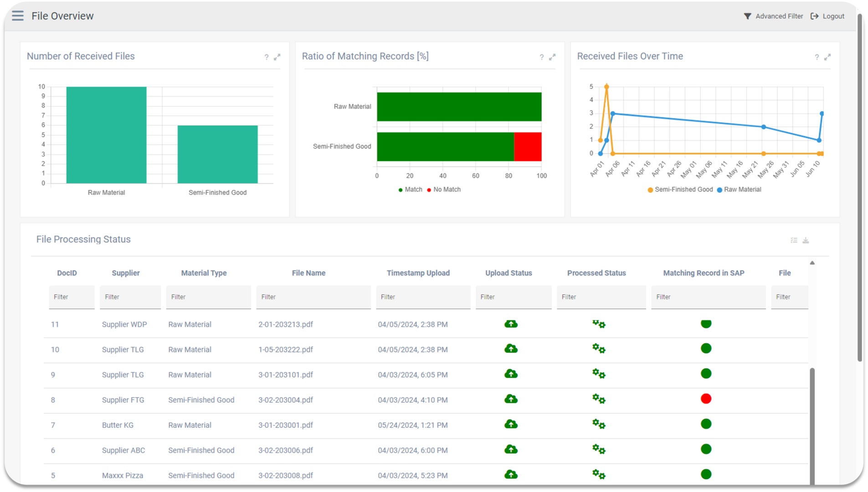Expand the Ratio of Matching Records chart

[552, 57]
